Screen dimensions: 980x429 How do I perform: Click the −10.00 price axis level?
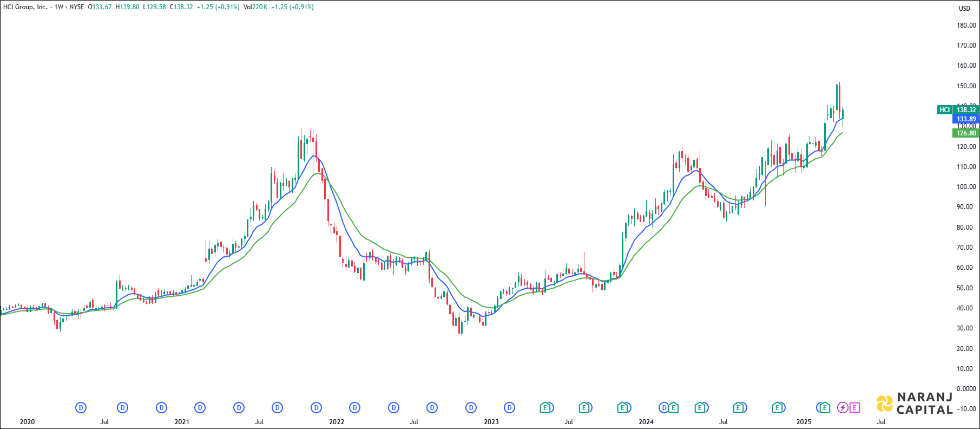(x=965, y=409)
